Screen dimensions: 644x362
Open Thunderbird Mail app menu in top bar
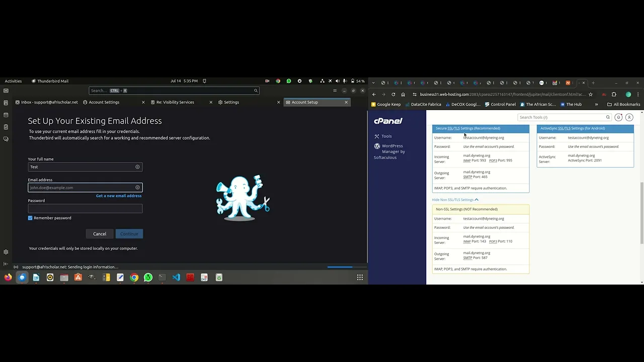coord(50,81)
